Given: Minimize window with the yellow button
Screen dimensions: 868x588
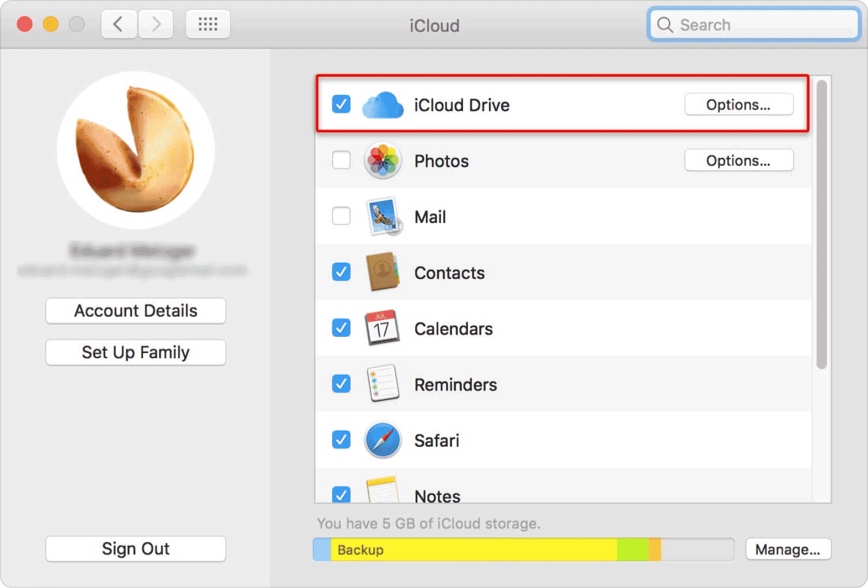Looking at the screenshot, I should coord(51,24).
